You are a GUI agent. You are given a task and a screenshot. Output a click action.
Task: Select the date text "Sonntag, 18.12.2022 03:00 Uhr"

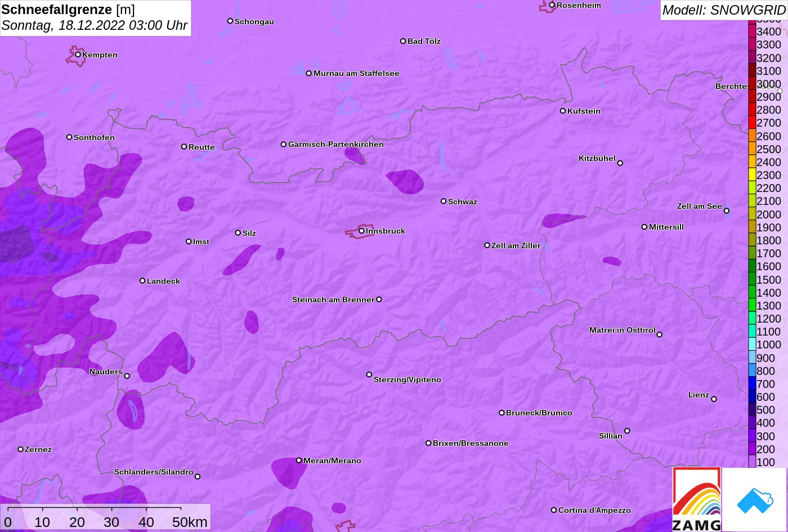pyautogui.click(x=95, y=25)
